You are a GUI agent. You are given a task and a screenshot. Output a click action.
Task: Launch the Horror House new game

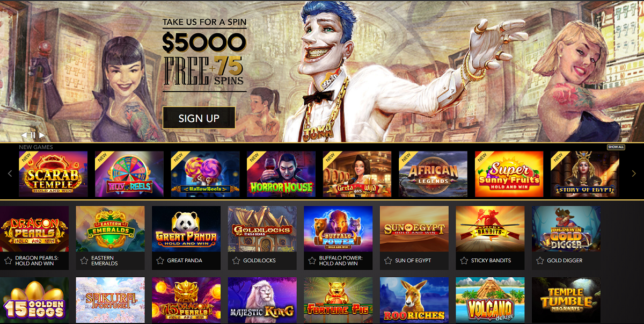(x=281, y=174)
